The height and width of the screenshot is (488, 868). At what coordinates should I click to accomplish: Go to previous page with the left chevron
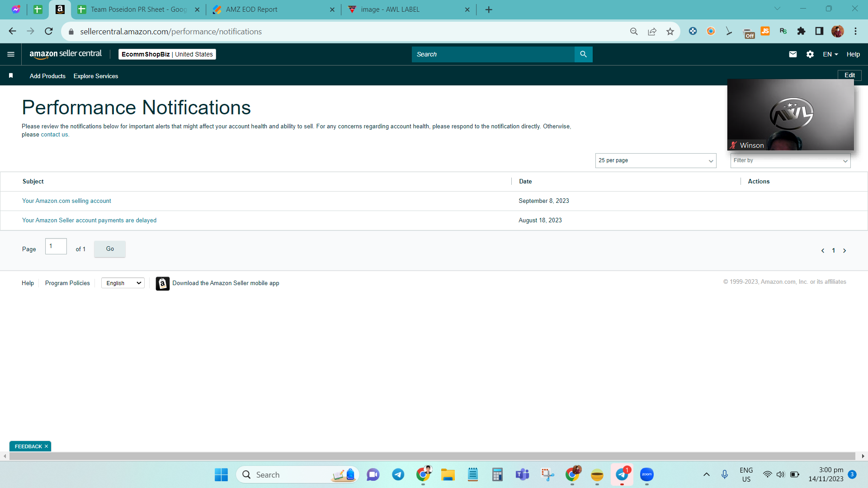pos(823,251)
